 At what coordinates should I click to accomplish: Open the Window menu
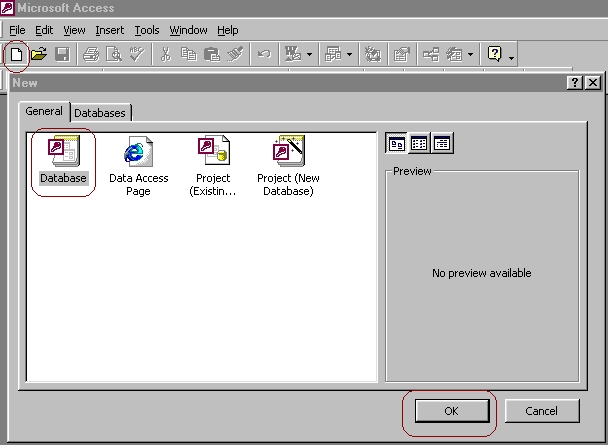188,30
